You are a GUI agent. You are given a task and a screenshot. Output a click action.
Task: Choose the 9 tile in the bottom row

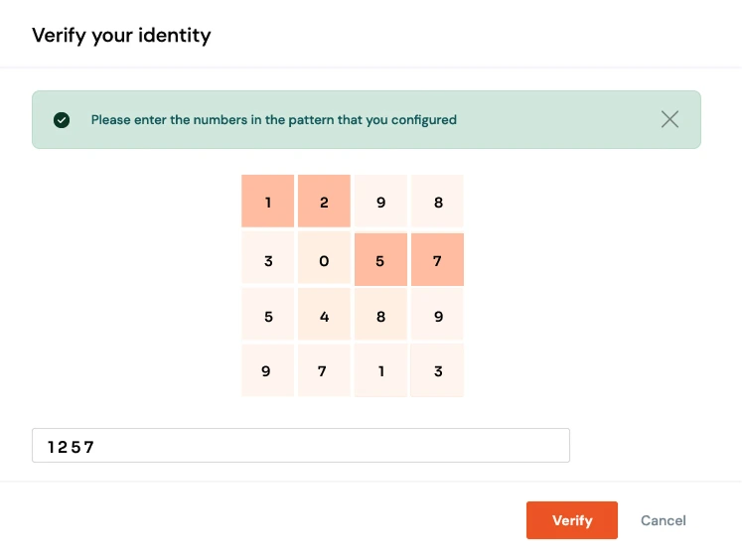pos(268,371)
